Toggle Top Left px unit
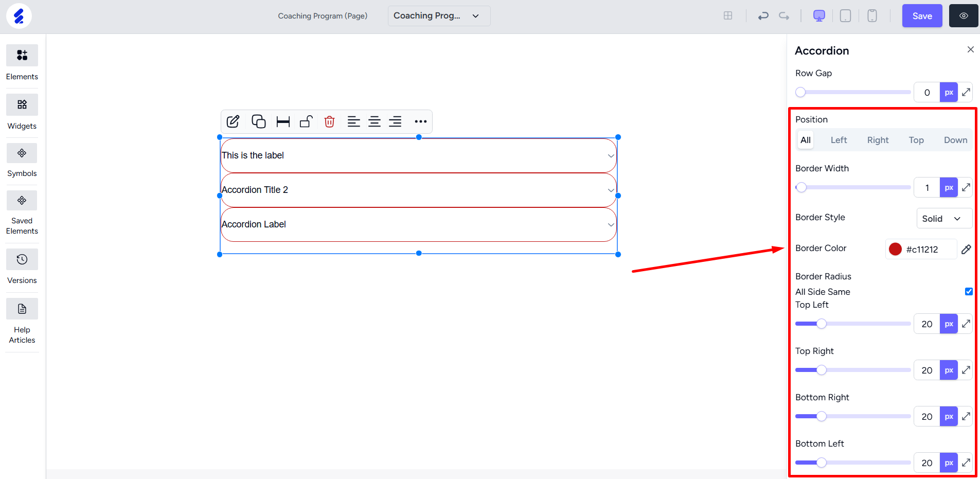The image size is (980, 479). point(949,324)
